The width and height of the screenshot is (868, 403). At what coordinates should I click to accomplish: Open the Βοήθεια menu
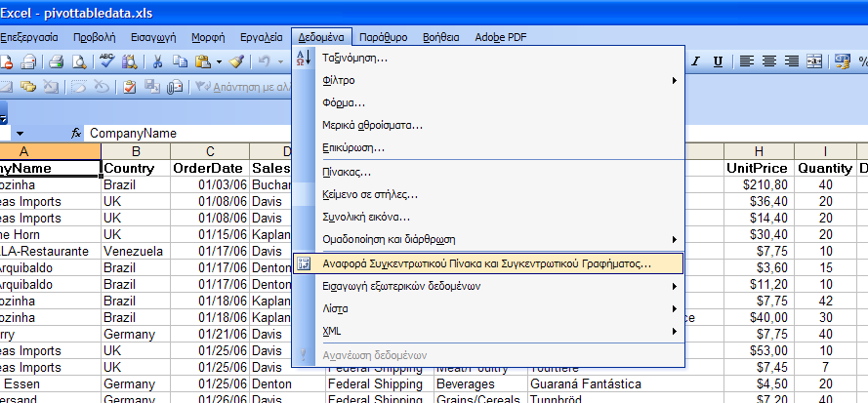tap(441, 38)
